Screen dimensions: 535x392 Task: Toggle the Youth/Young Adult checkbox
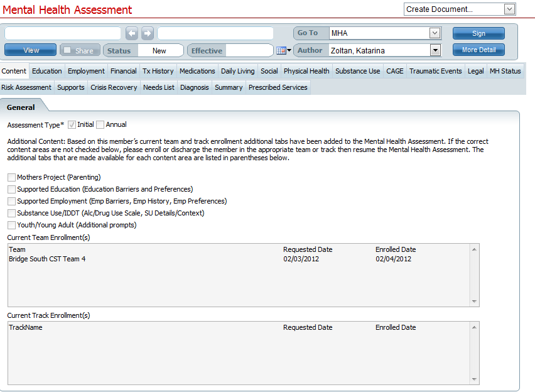click(x=11, y=225)
